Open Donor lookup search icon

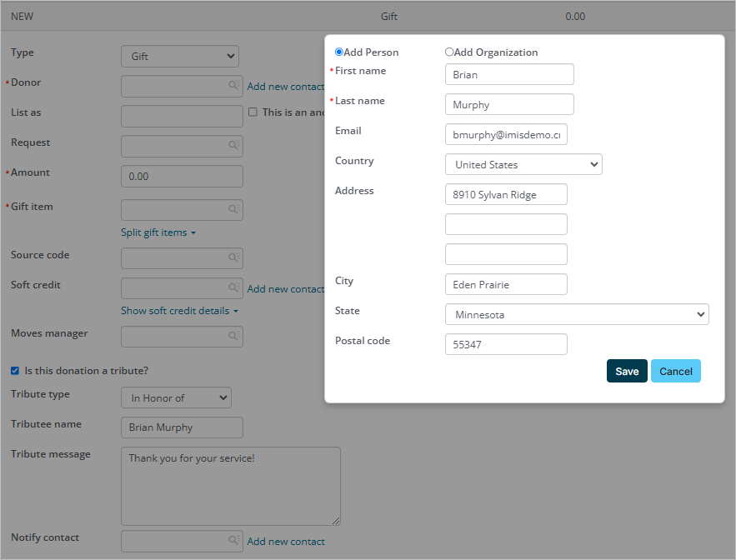[233, 85]
